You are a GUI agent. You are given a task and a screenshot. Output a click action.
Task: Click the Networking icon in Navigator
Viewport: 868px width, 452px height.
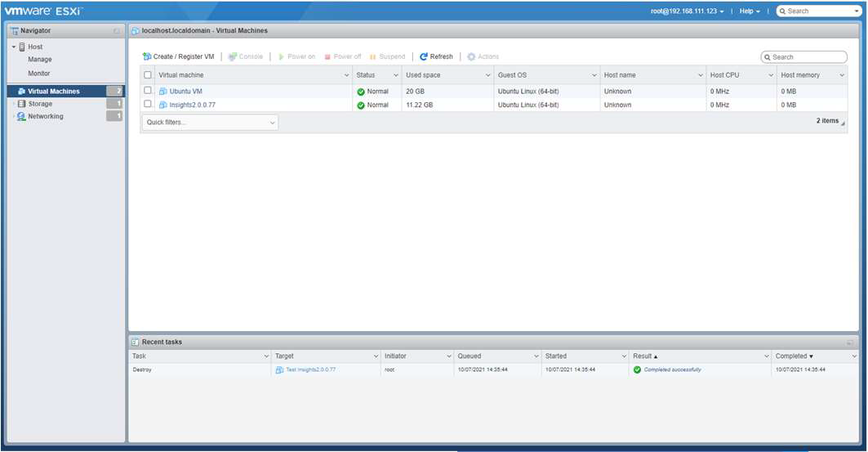[x=21, y=116]
